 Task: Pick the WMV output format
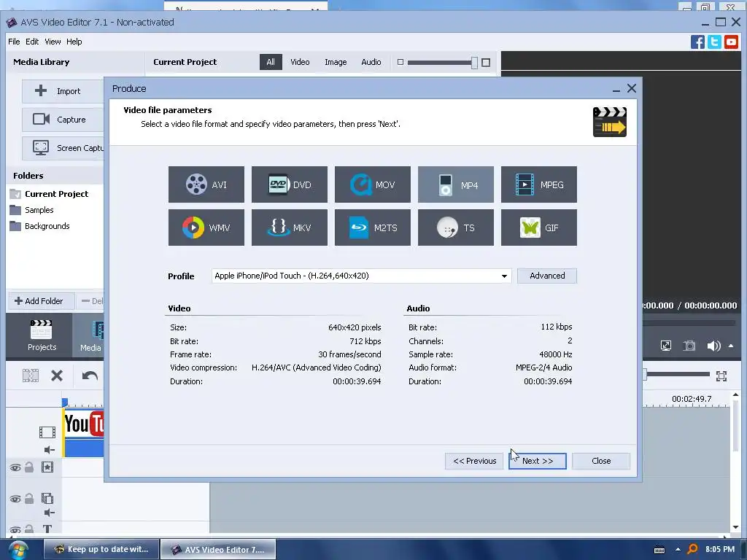point(206,227)
